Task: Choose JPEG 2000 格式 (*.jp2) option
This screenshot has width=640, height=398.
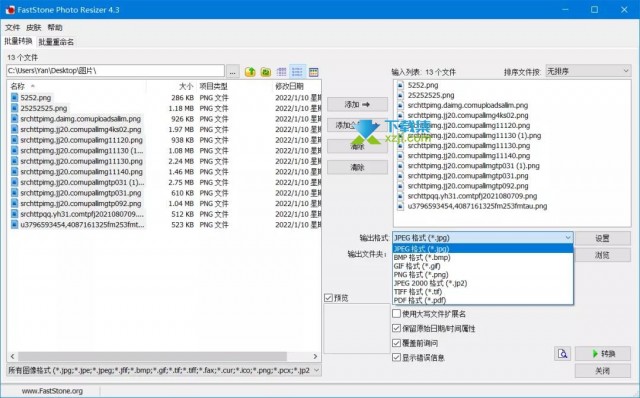Action: (482, 283)
